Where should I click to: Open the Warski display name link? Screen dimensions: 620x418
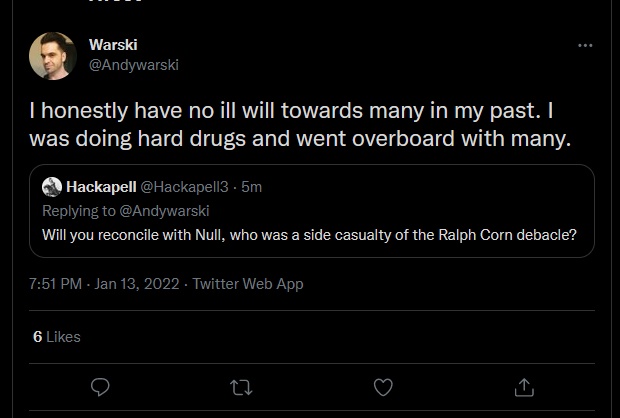[113, 45]
